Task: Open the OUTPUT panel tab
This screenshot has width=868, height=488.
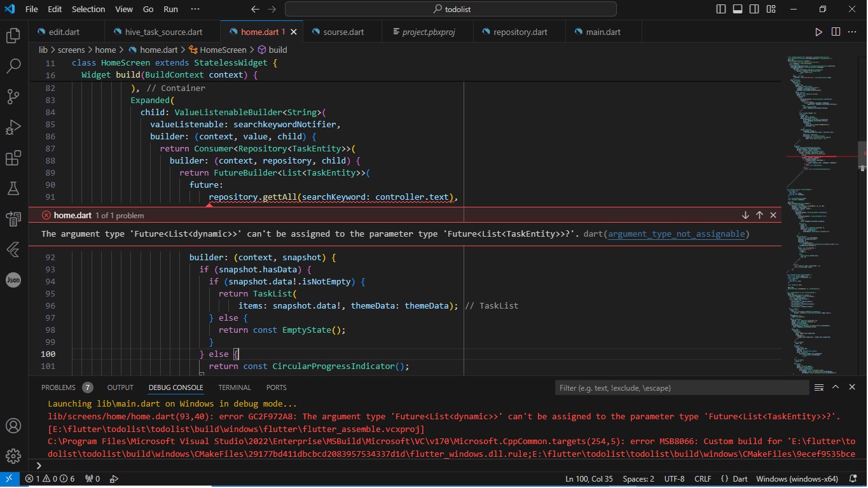Action: pos(120,387)
